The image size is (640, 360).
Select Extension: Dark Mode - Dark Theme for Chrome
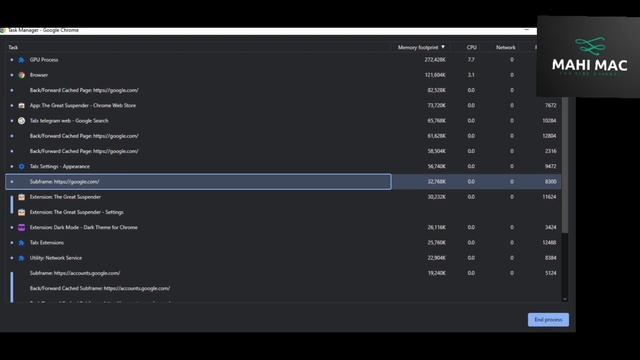pos(283,227)
